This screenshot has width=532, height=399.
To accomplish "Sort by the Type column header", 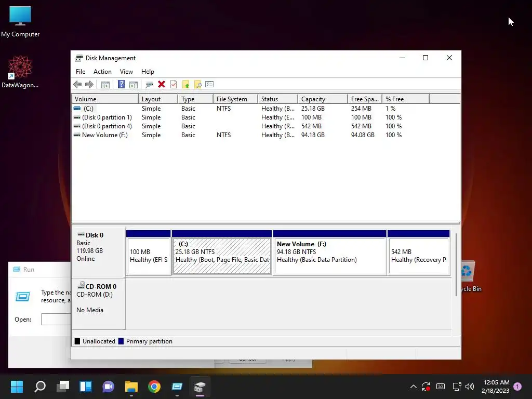I will (x=195, y=99).
